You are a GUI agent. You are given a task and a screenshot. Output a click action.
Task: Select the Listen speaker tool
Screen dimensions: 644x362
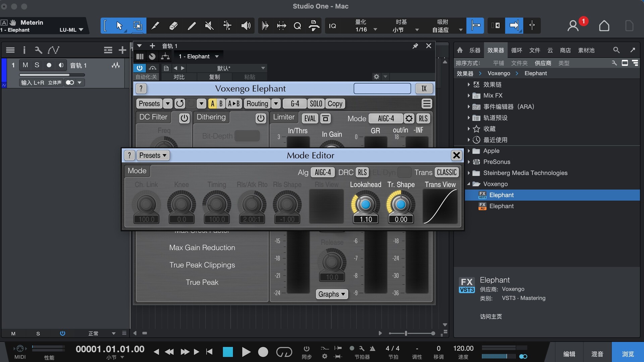point(246,26)
